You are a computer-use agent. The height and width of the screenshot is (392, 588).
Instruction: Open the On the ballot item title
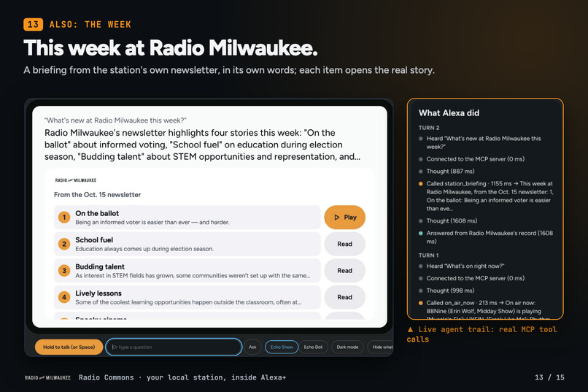(x=97, y=213)
